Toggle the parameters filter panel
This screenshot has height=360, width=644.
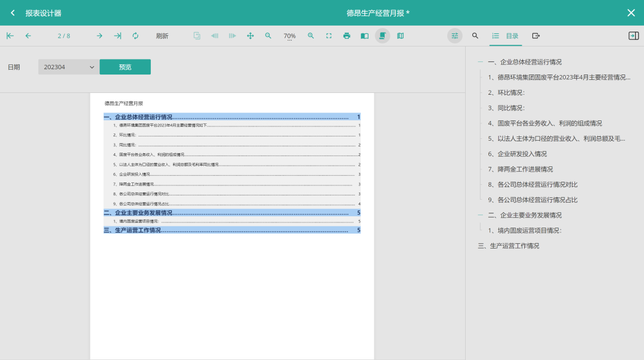[x=454, y=36]
